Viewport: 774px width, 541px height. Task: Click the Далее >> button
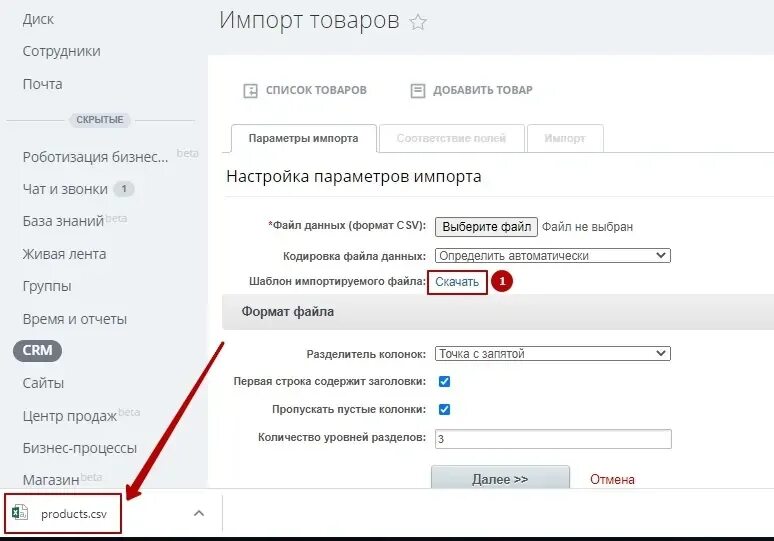click(500, 477)
